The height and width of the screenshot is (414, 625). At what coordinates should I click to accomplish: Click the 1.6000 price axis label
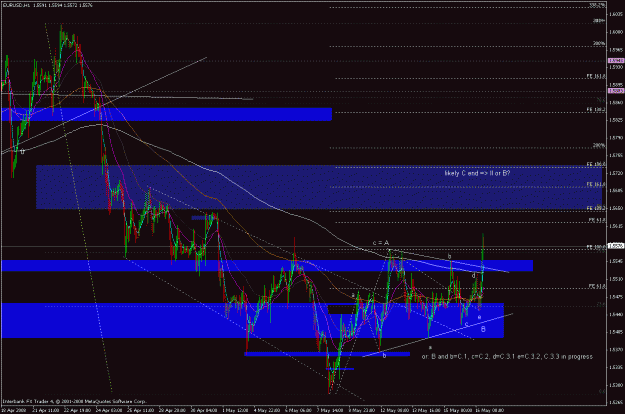pyautogui.click(x=616, y=32)
